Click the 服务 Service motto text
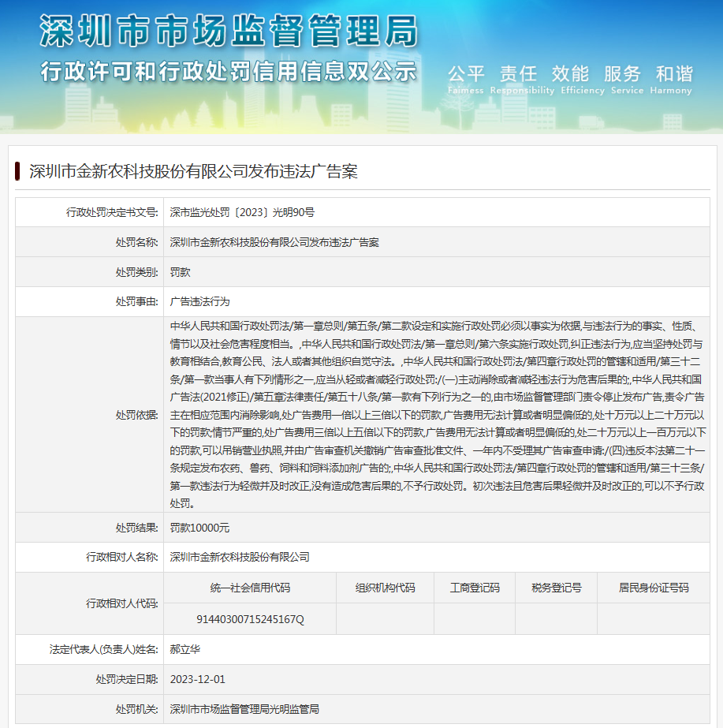Image resolution: width=723 pixels, height=728 pixels. coord(627,80)
